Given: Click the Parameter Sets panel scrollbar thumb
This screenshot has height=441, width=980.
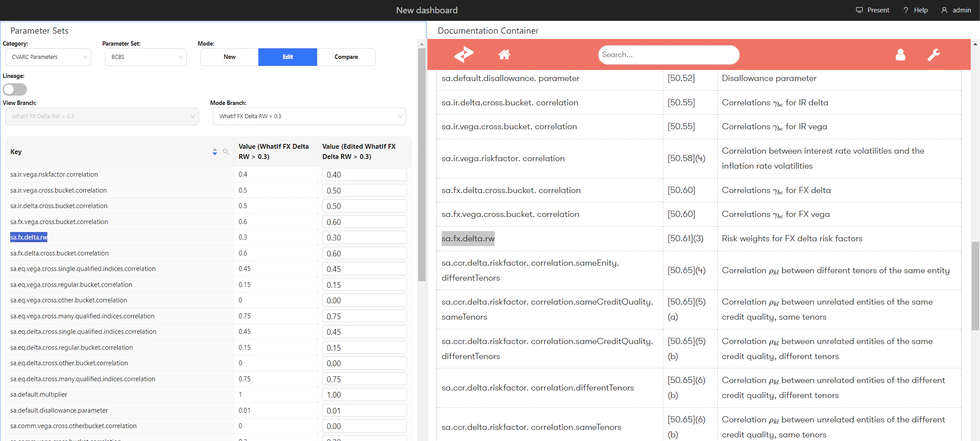Looking at the screenshot, I should (422, 165).
